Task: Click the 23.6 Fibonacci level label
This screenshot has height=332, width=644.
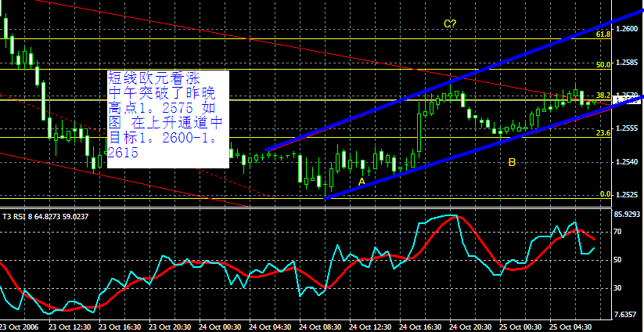Action: [603, 133]
